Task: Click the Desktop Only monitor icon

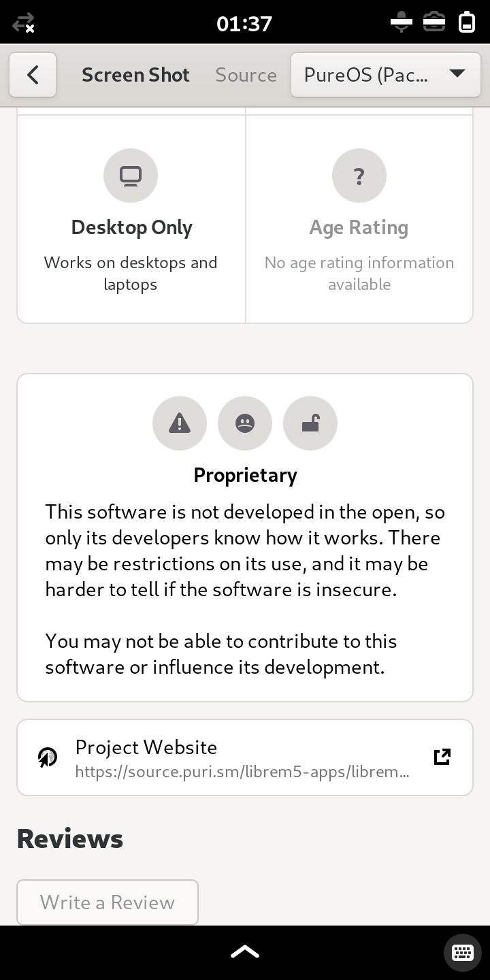Action: coord(131,176)
